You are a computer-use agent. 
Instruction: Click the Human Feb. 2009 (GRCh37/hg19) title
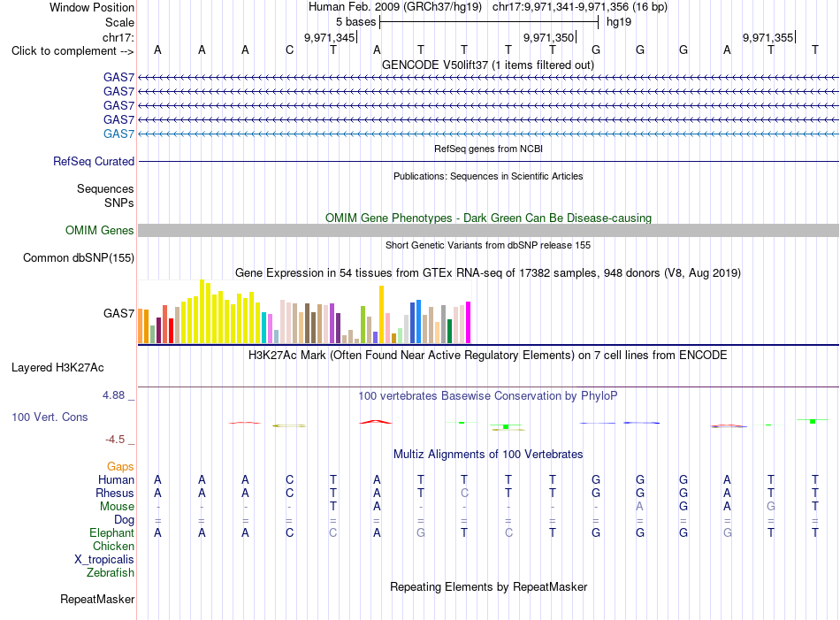[395, 7]
